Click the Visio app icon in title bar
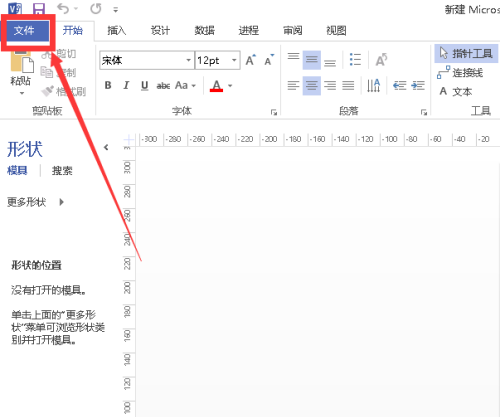This screenshot has height=417, width=500. pos(15,8)
